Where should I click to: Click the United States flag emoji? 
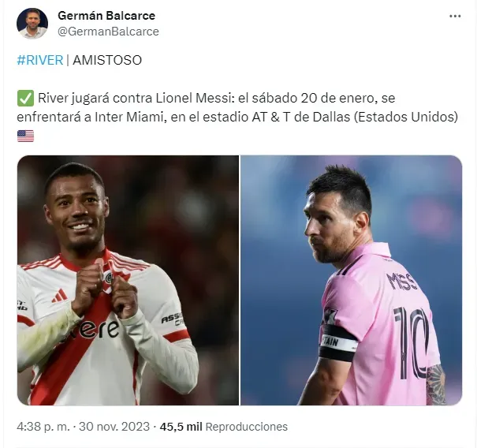point(25,136)
